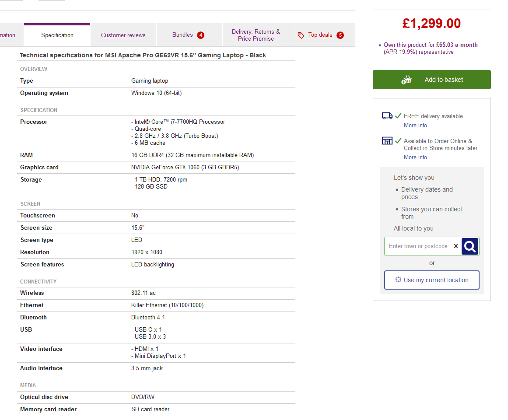Click the OVERVIEW section header
Image resolution: width=508 pixels, height=420 pixels.
[x=34, y=69]
